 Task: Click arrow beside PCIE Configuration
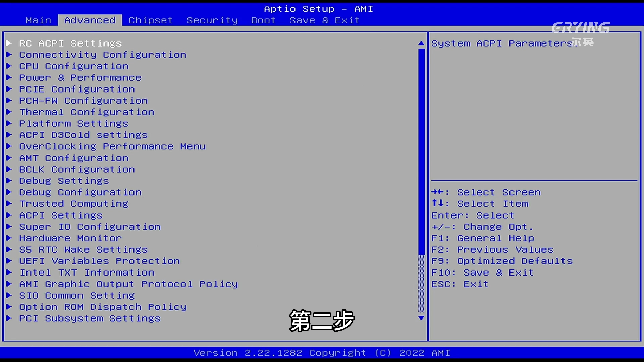(x=9, y=89)
